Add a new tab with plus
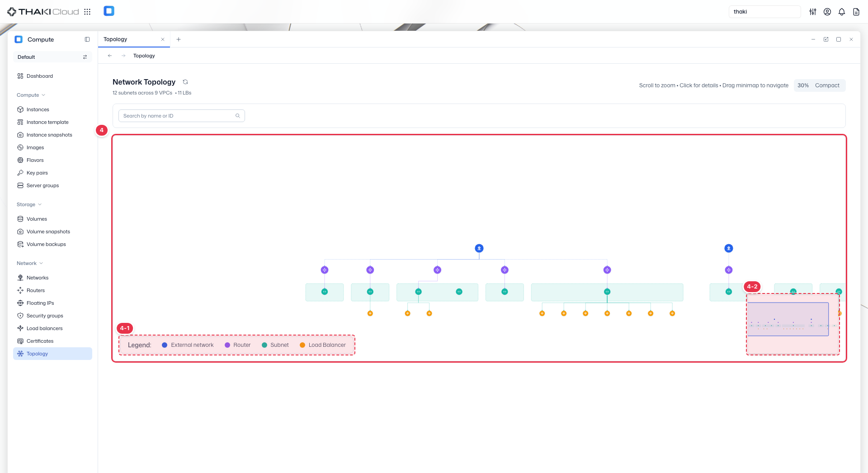Image resolution: width=868 pixels, height=473 pixels. click(x=179, y=39)
